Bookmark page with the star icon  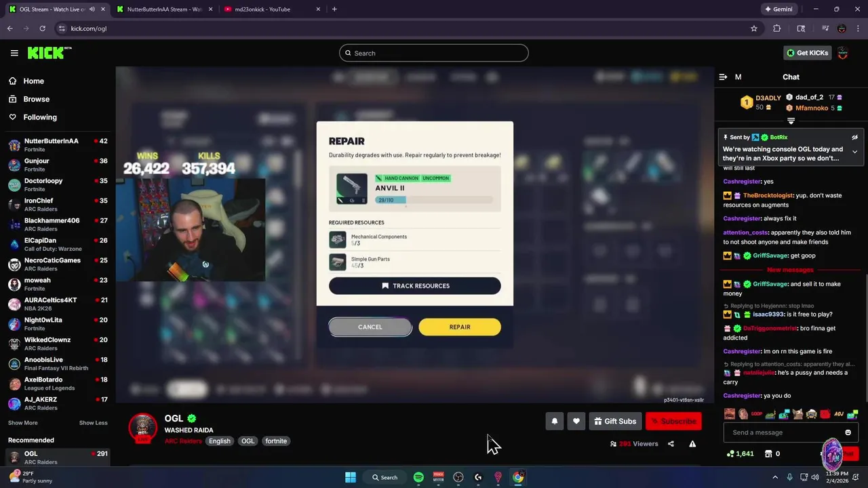click(753, 28)
